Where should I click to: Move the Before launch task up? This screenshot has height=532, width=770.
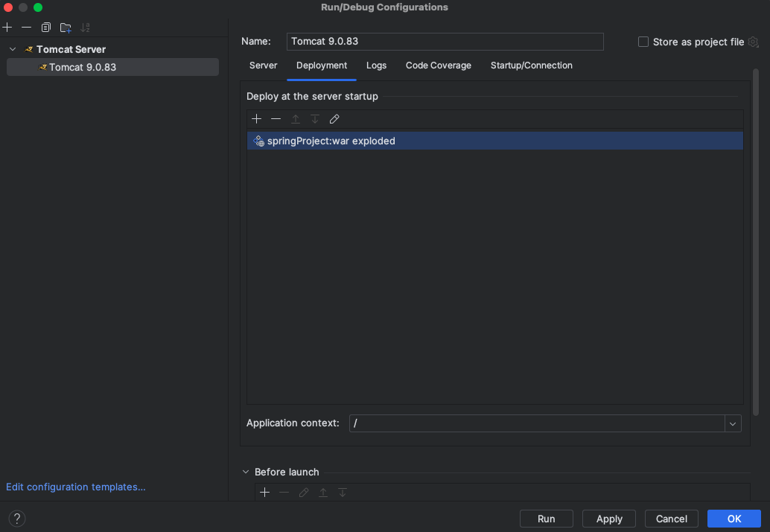323,493
